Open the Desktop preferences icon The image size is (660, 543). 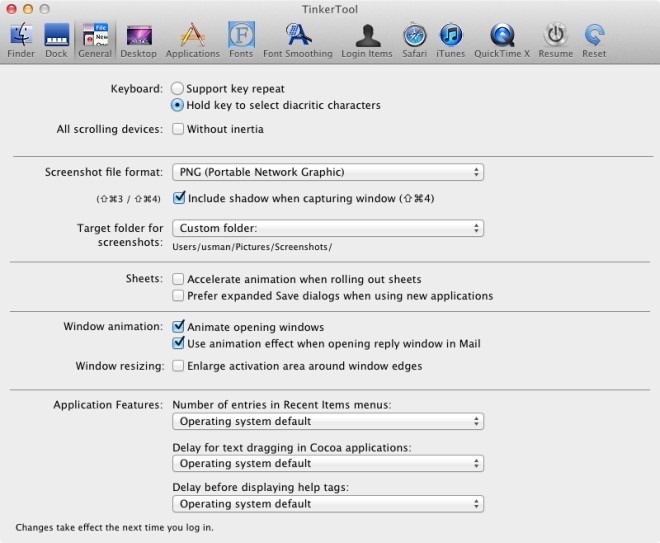tap(138, 40)
